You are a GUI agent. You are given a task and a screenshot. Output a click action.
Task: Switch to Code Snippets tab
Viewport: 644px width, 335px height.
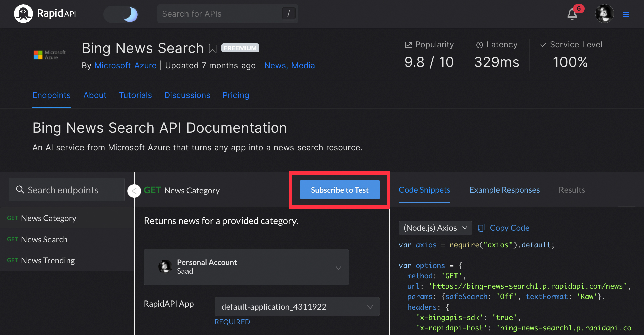coord(424,190)
